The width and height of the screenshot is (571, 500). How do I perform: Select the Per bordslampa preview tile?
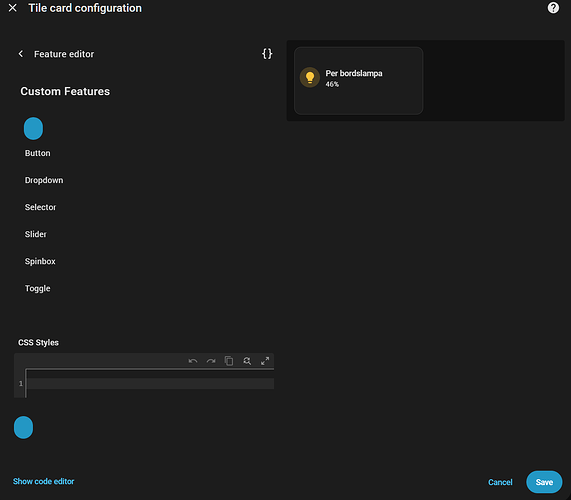point(358,81)
